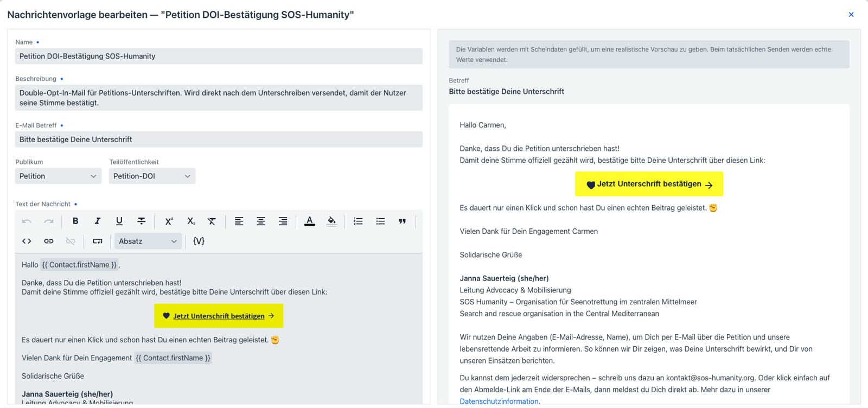Image resolution: width=868 pixels, height=408 pixels.
Task: Insert a variable placeholder {V}
Action: [x=199, y=241]
